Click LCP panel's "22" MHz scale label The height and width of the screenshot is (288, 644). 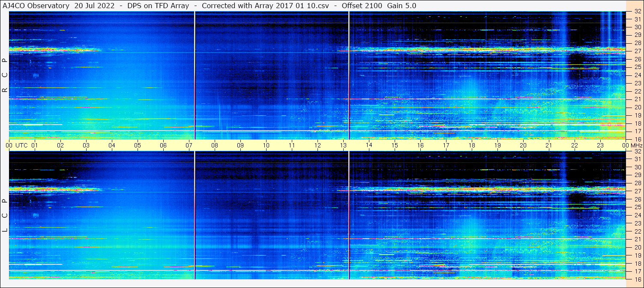637,231
